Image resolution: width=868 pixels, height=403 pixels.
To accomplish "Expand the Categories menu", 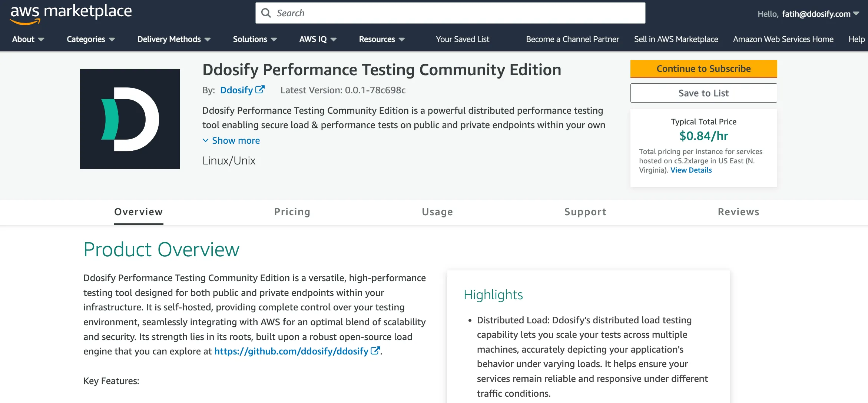I will (x=91, y=39).
